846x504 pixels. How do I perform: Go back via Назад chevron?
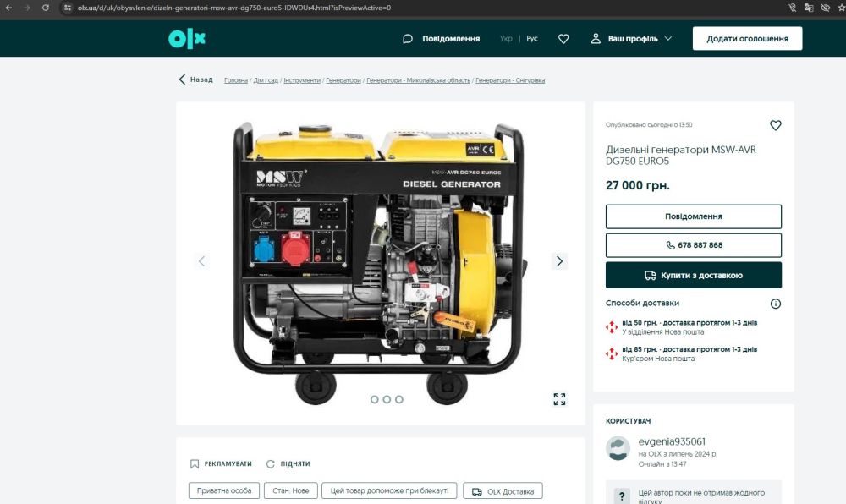tap(182, 79)
